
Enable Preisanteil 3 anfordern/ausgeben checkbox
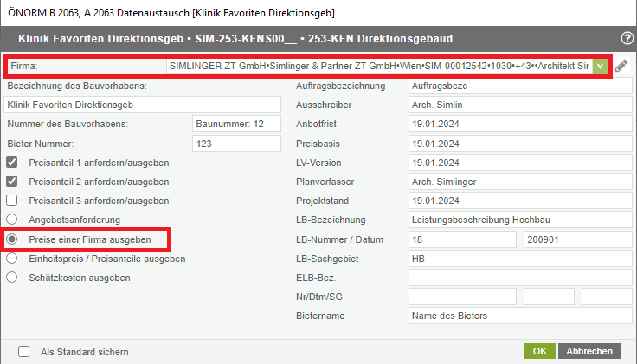(x=12, y=201)
